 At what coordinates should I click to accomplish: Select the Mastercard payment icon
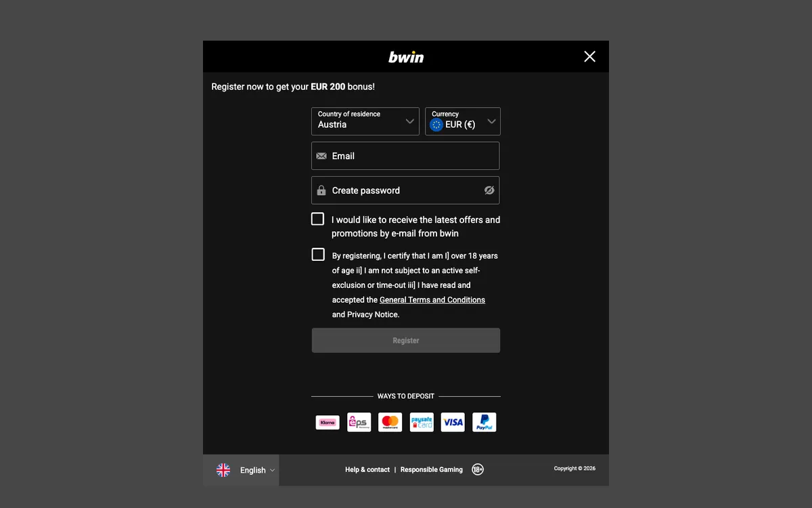point(390,422)
